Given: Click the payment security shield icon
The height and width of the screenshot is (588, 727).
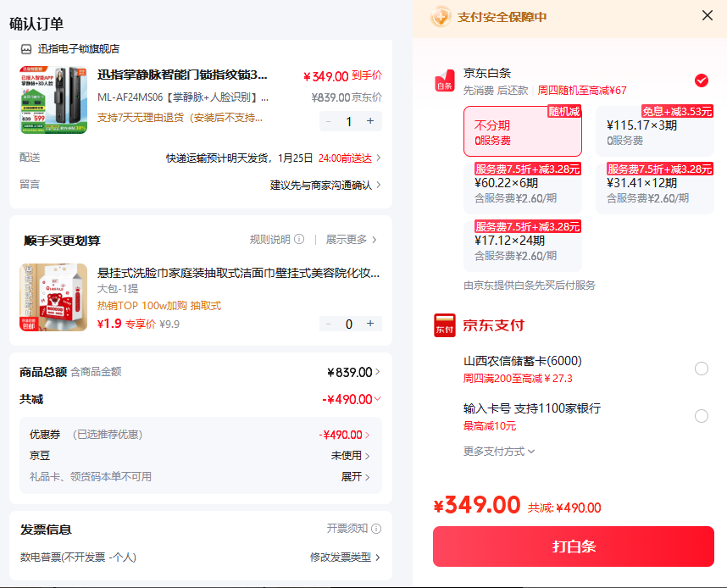Looking at the screenshot, I should click(x=440, y=17).
